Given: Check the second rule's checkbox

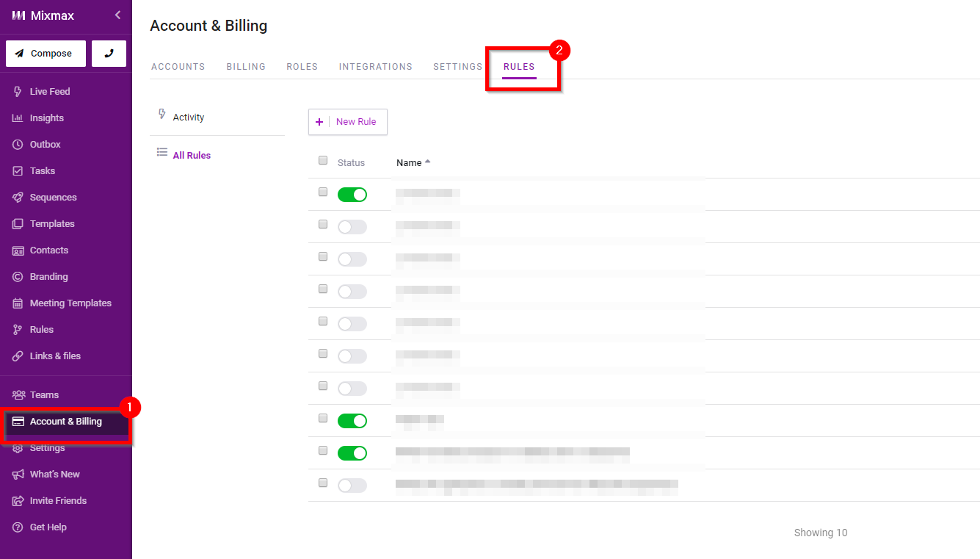Looking at the screenshot, I should pyautogui.click(x=323, y=225).
